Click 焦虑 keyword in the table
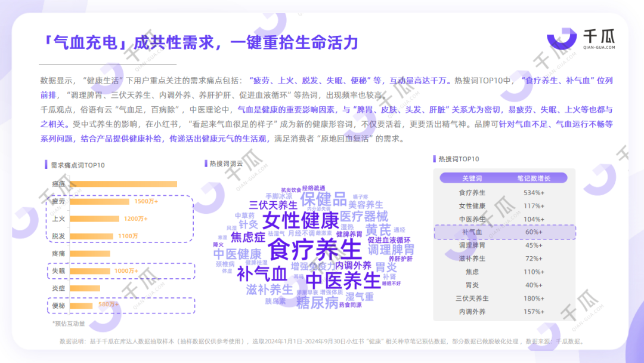 [472, 272]
